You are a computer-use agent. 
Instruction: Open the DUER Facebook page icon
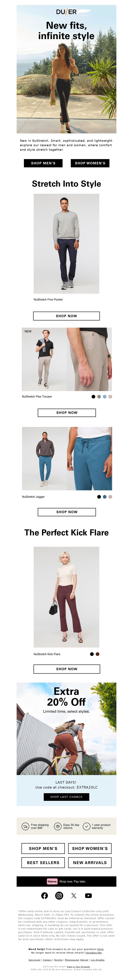[x=44, y=895]
